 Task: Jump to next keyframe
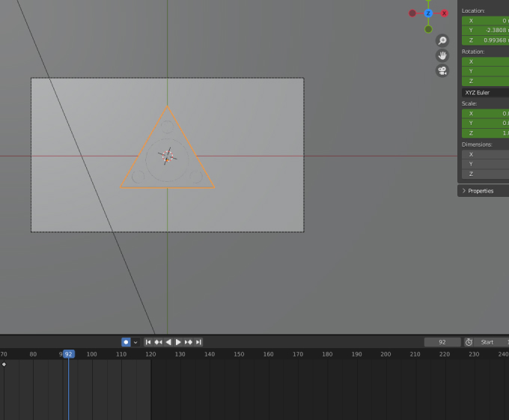pyautogui.click(x=189, y=342)
